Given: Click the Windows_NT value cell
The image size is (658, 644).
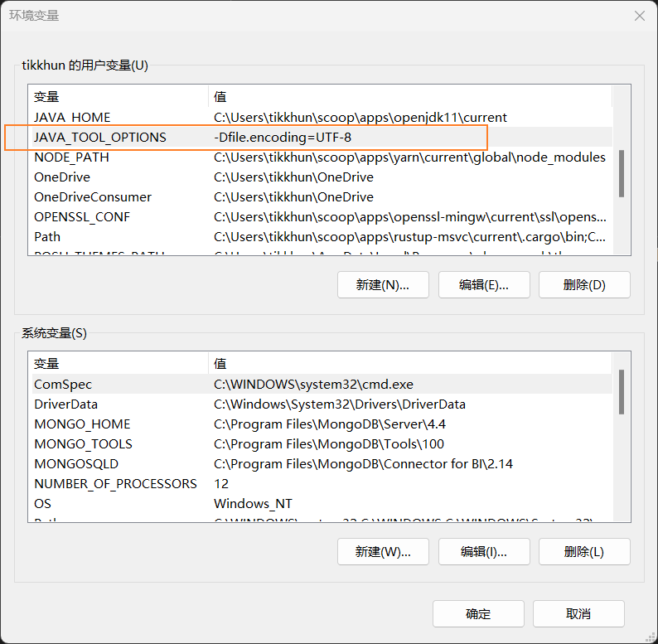Looking at the screenshot, I should 253,503.
